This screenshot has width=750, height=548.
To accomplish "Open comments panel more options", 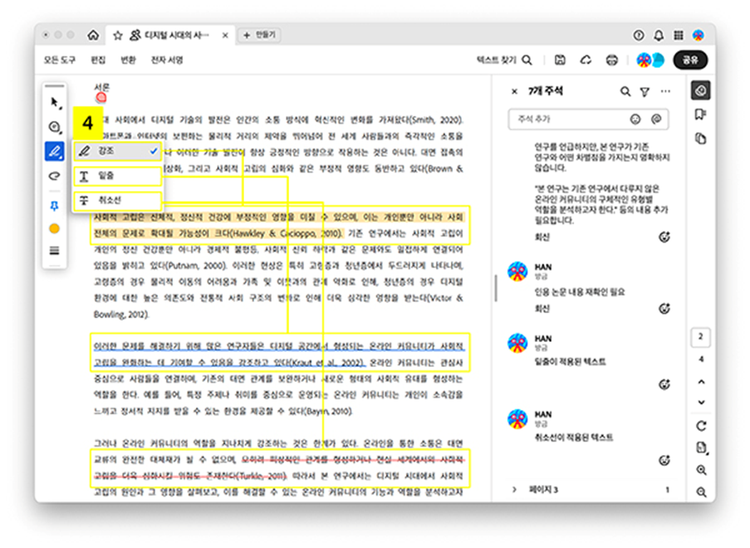I will tap(665, 91).
